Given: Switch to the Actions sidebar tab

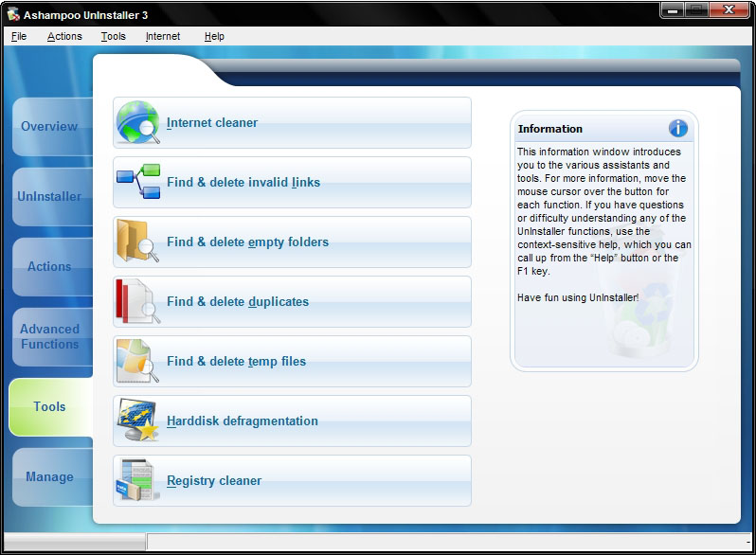Looking at the screenshot, I should click(x=52, y=266).
